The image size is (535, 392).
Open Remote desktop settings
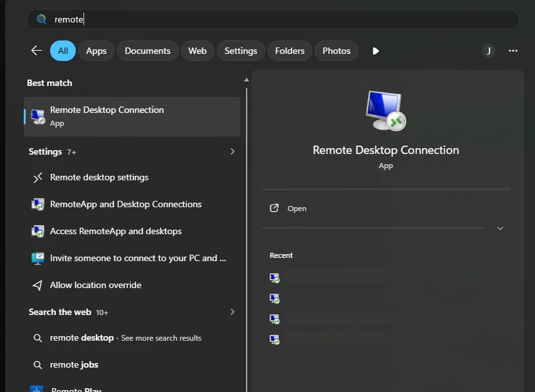[132, 177]
